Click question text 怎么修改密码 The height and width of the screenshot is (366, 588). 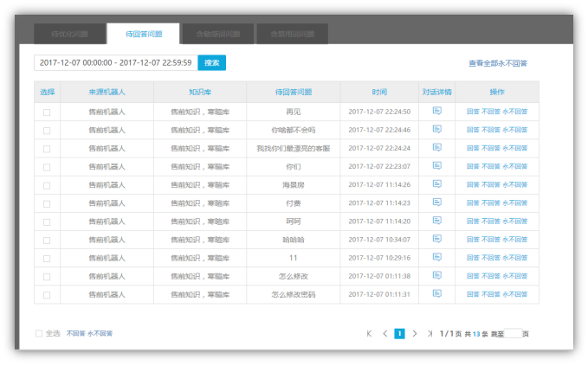click(294, 294)
